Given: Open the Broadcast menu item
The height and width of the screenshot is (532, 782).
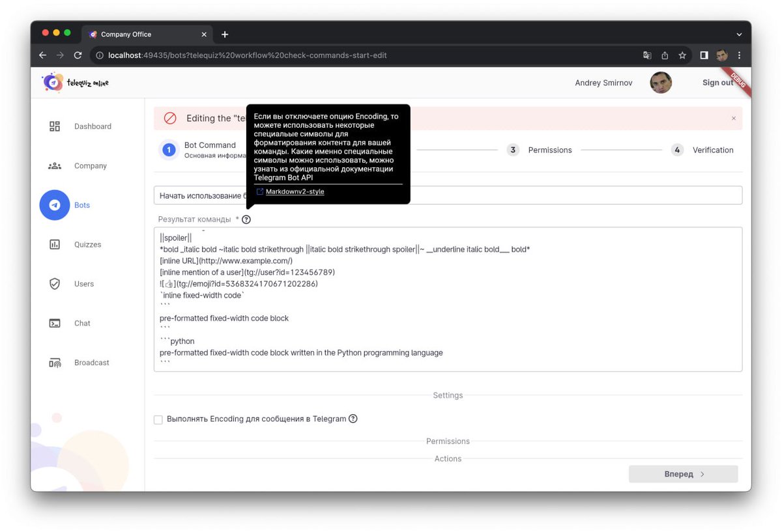Looking at the screenshot, I should coord(91,363).
